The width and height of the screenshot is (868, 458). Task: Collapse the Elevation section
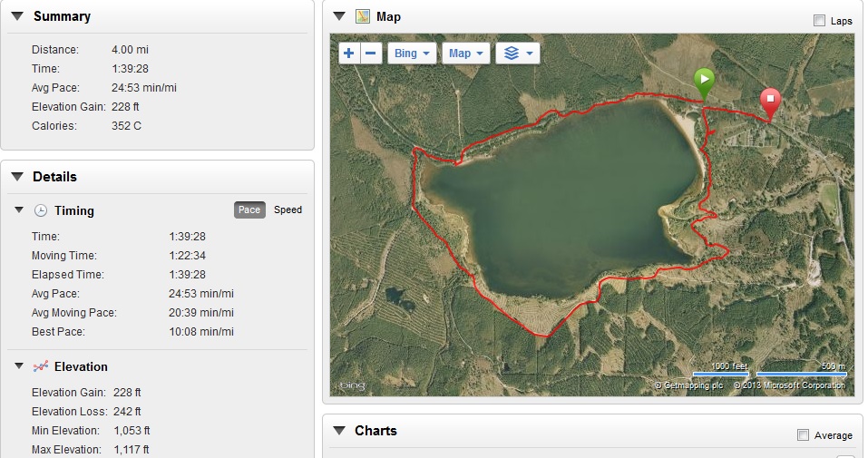[x=19, y=366]
